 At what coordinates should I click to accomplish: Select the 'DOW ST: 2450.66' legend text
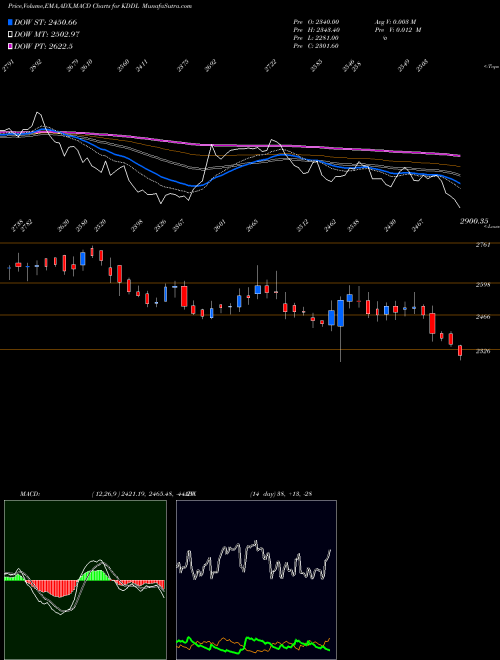click(x=45, y=22)
